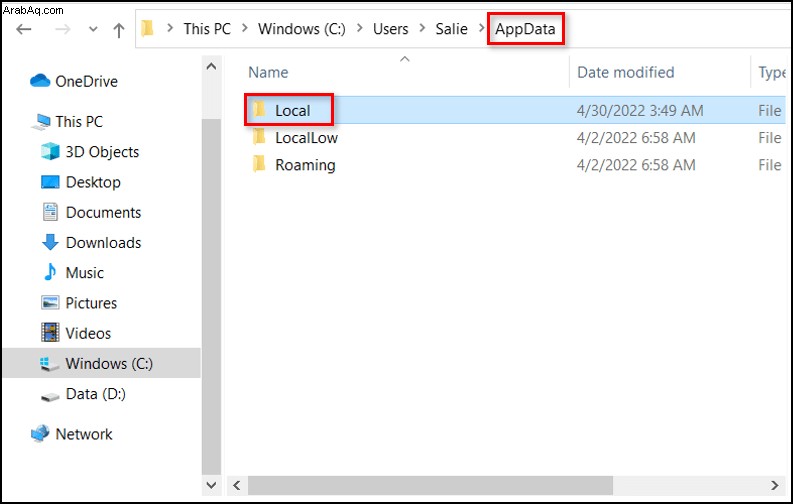Expand the chevron after Windows (C:) breadcrumb
The width and height of the screenshot is (793, 504).
click(x=360, y=28)
